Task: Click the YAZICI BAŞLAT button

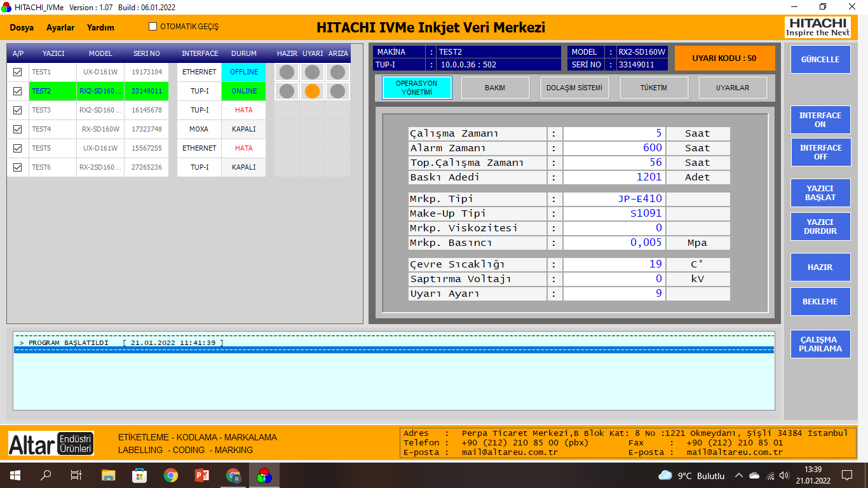Action: [x=820, y=193]
